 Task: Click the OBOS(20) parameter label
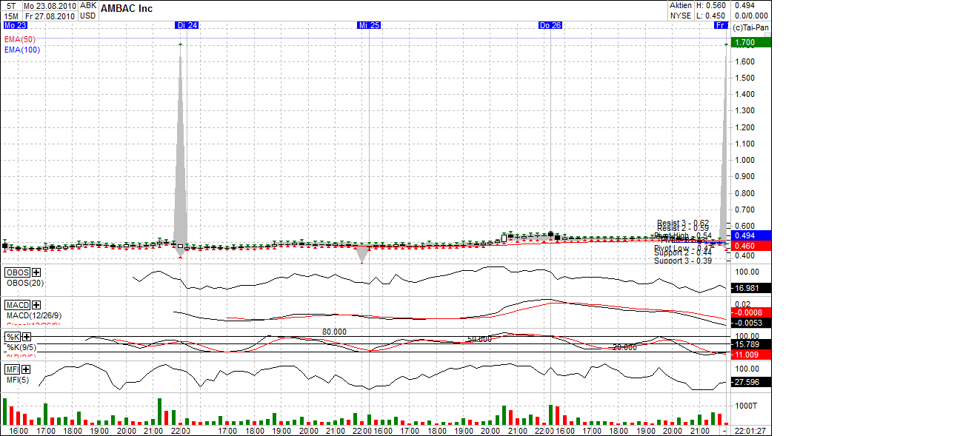(25, 283)
